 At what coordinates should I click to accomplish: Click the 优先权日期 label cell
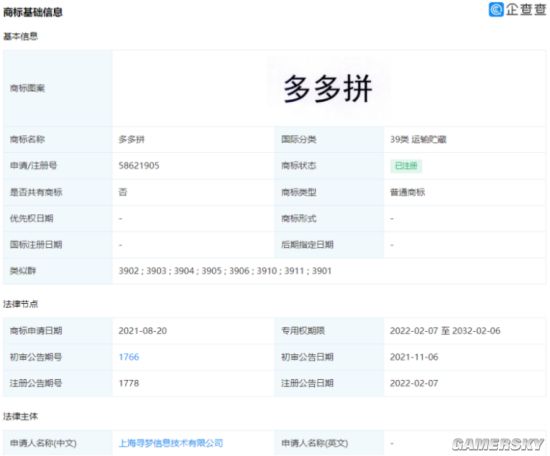click(58, 218)
